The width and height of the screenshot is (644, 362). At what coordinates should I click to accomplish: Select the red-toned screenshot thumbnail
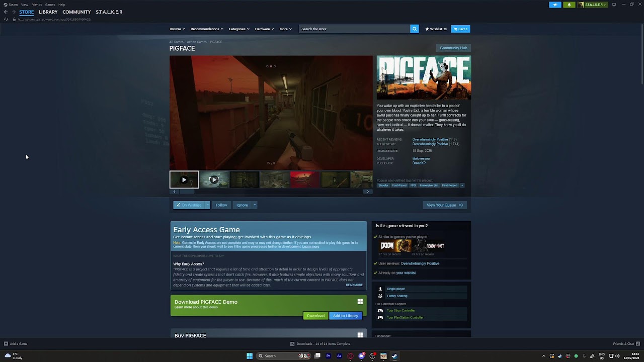pyautogui.click(x=305, y=179)
